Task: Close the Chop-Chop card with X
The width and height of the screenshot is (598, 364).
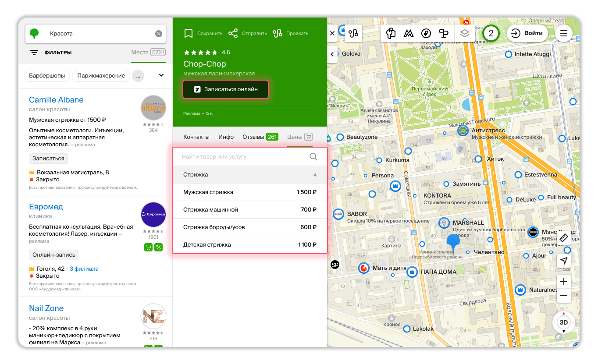Action: pyautogui.click(x=332, y=33)
